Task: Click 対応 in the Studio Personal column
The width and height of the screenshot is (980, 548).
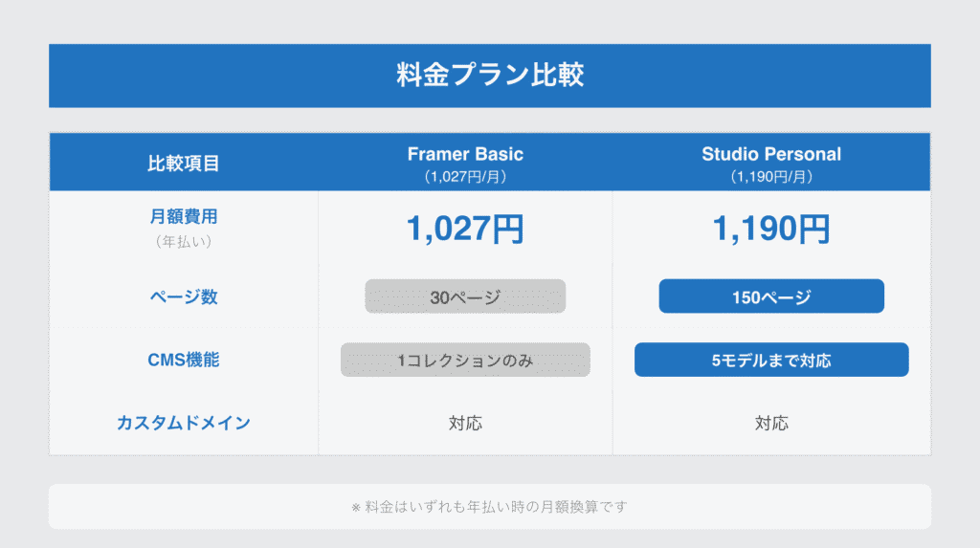Action: point(770,422)
